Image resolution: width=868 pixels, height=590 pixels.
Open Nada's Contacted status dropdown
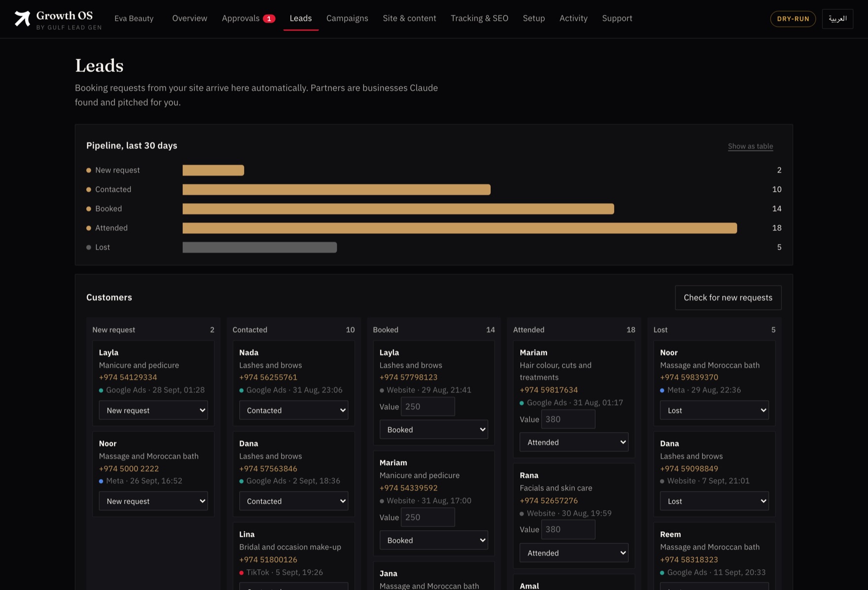[x=293, y=410]
